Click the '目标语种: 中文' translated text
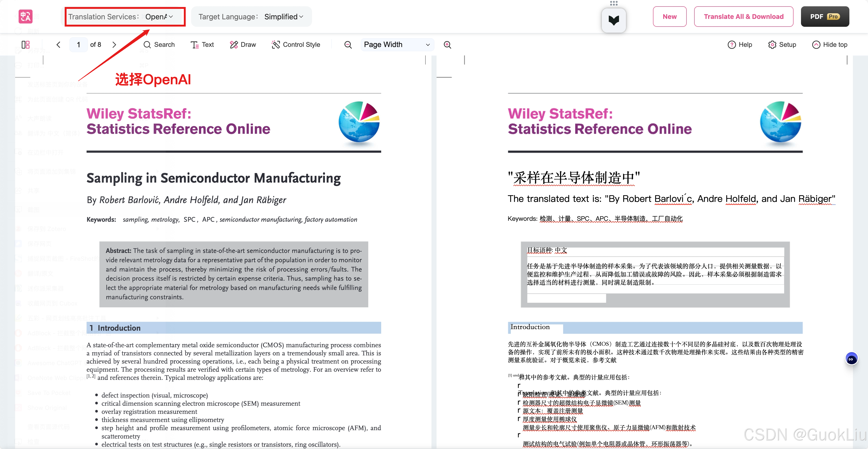Viewport: 868px width, 449px height. tap(547, 250)
